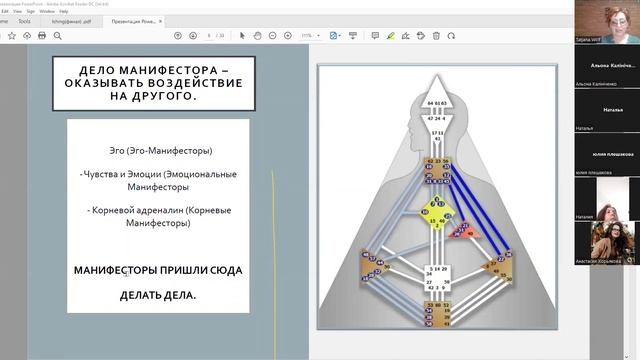The image size is (640, 360).
Task: Close the Презентация PowerPoint tab
Action: click(160, 21)
